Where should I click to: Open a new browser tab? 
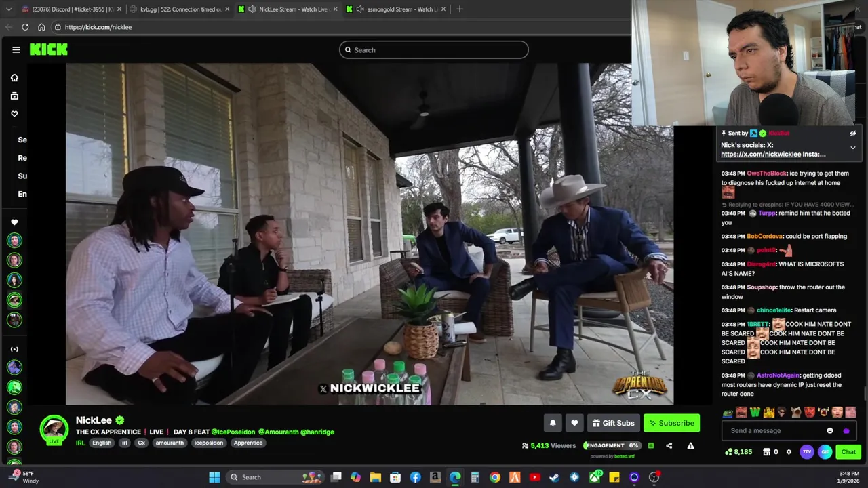tap(460, 9)
